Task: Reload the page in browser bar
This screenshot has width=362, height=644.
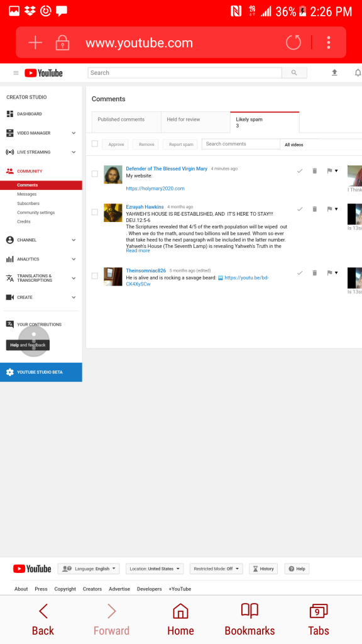Action: (293, 42)
